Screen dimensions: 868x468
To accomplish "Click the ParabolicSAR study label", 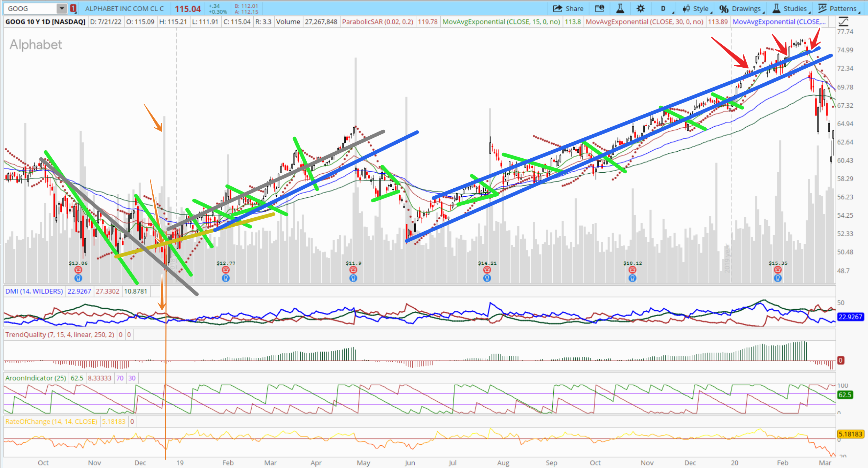I will (377, 22).
